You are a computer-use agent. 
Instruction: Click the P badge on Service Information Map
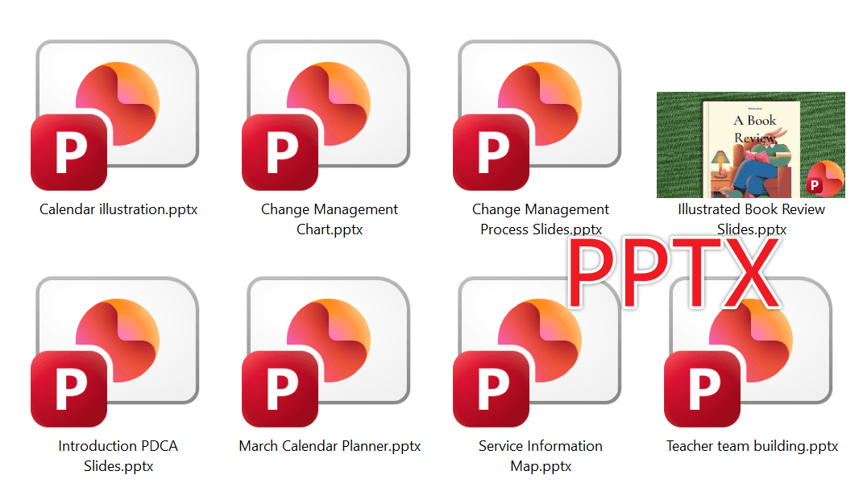tap(491, 388)
